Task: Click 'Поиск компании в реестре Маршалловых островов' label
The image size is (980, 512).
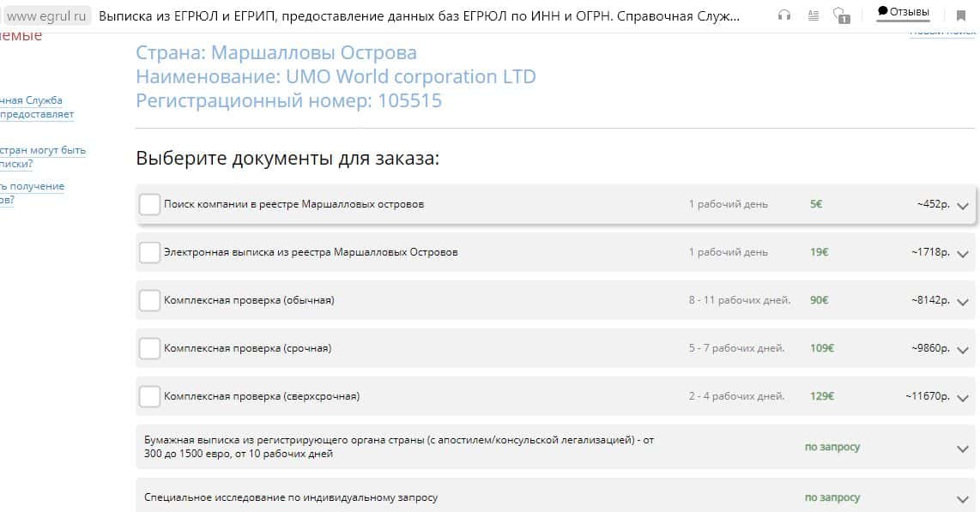Action: 293,204
